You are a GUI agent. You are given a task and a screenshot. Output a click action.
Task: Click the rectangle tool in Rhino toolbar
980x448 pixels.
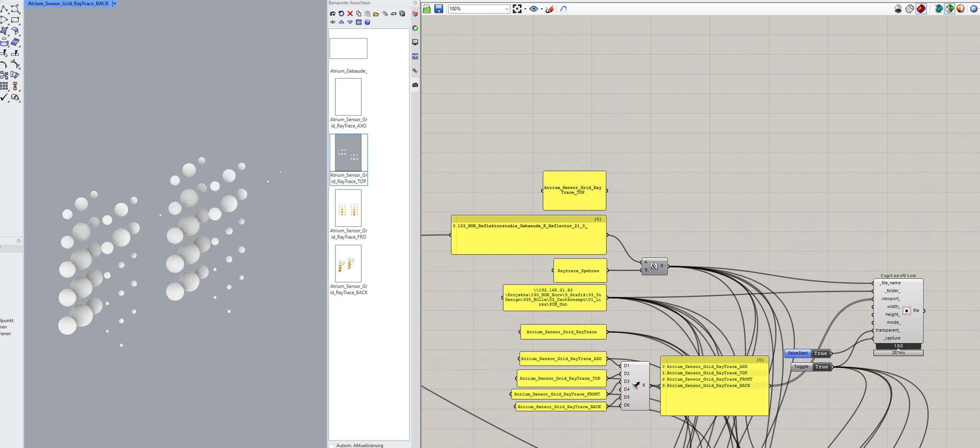click(15, 20)
